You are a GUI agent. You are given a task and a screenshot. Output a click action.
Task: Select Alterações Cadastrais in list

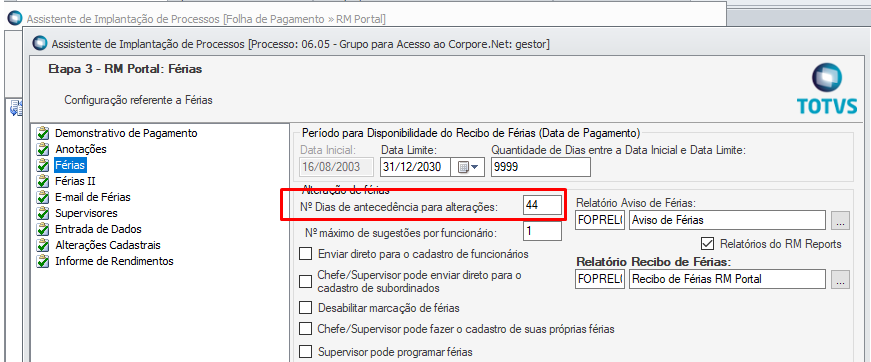point(108,245)
